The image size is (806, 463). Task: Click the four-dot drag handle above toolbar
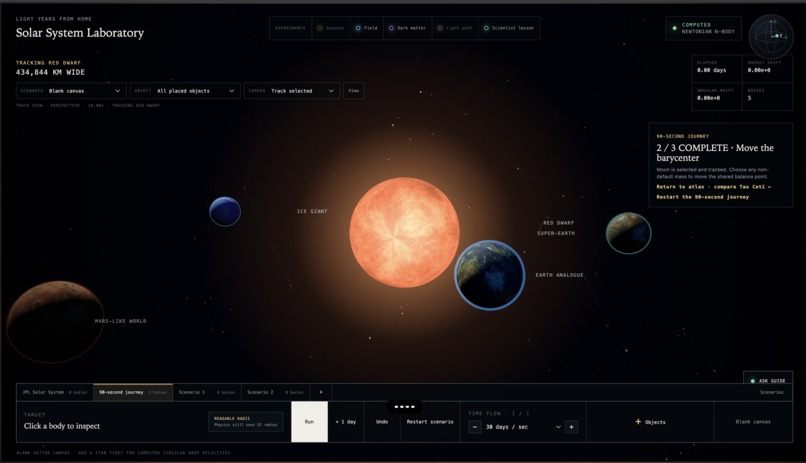405,406
